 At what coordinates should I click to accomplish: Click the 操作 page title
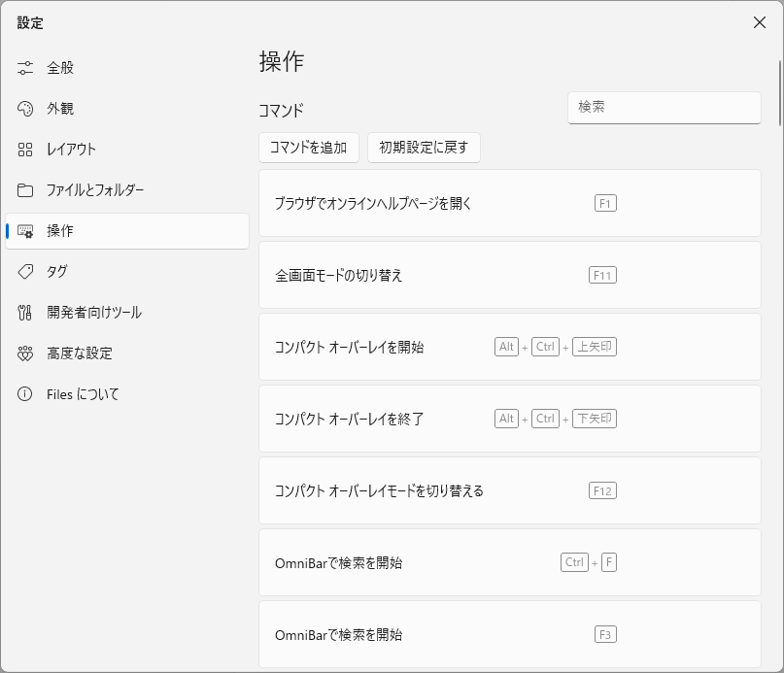pyautogui.click(x=282, y=62)
